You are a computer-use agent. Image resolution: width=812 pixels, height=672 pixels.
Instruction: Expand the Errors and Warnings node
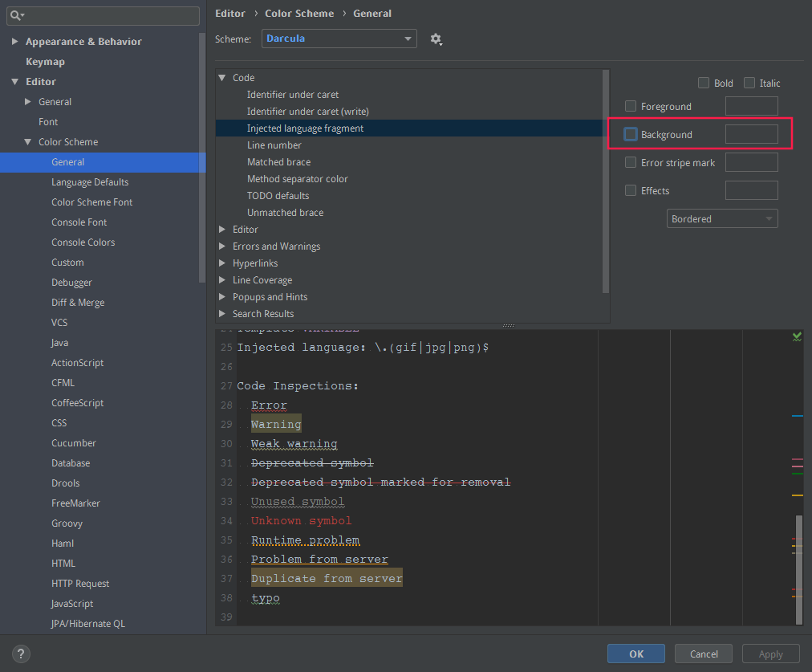[222, 246]
